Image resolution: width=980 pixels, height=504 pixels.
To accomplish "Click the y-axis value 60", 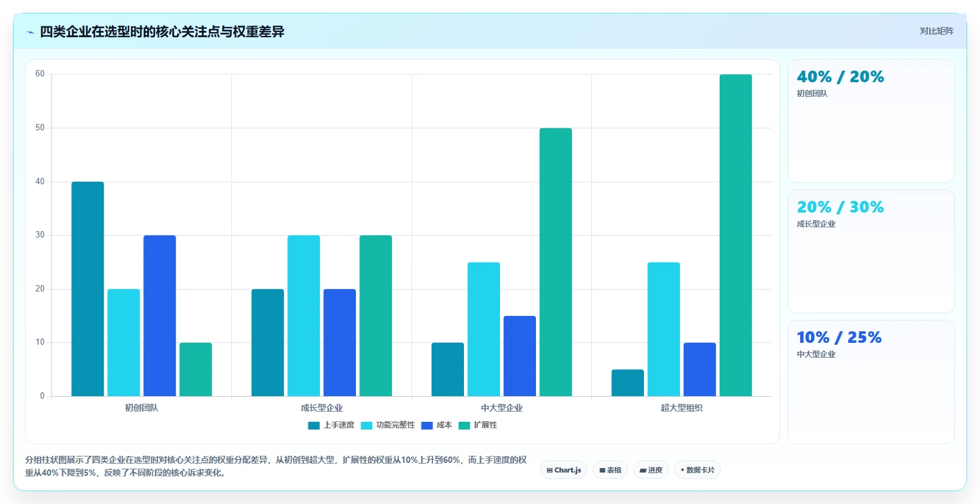I will pos(40,74).
